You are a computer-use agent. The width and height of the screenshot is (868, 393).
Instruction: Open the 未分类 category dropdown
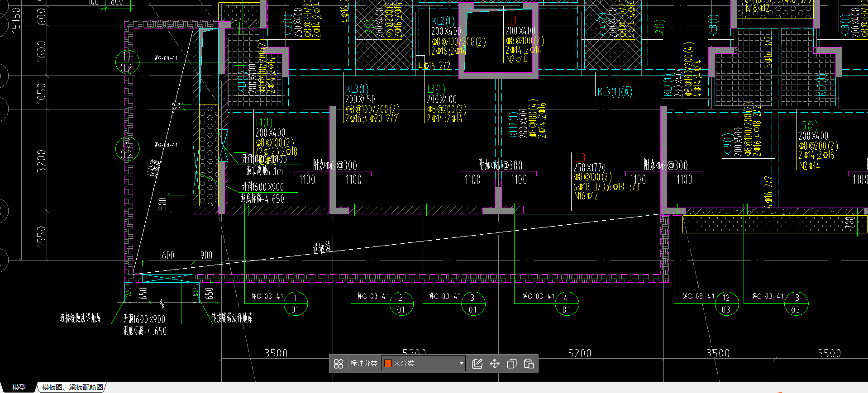424,363
